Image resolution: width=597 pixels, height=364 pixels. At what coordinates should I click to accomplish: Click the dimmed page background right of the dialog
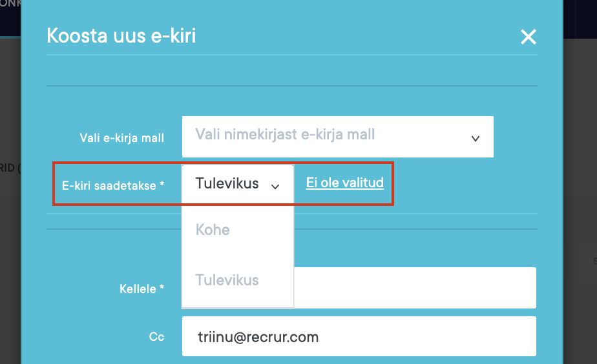point(580,194)
